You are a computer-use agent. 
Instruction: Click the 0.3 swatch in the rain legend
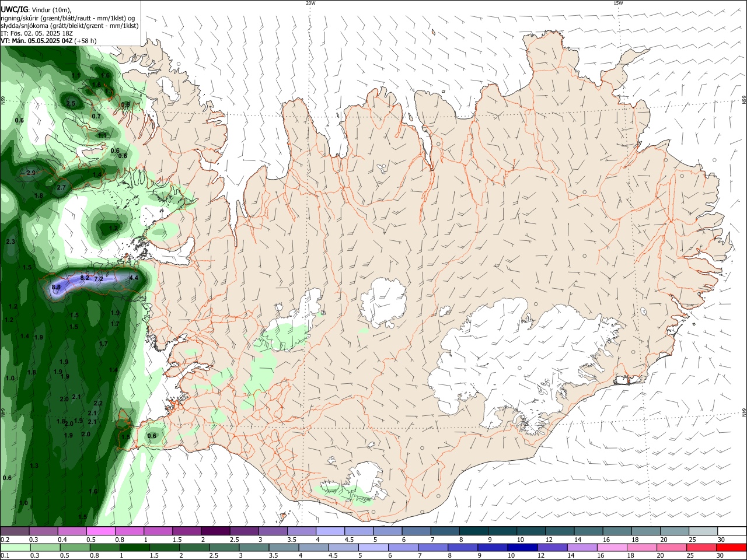pyautogui.click(x=45, y=547)
